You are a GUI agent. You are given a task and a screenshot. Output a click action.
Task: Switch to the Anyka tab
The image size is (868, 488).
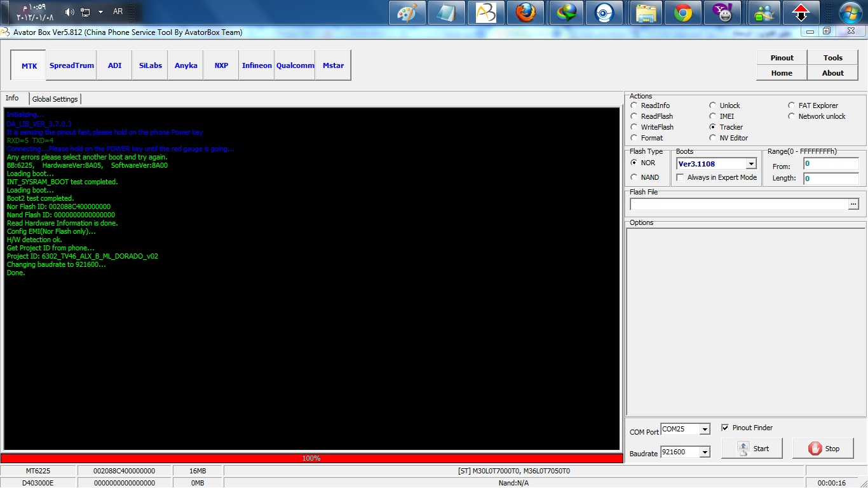tap(186, 65)
